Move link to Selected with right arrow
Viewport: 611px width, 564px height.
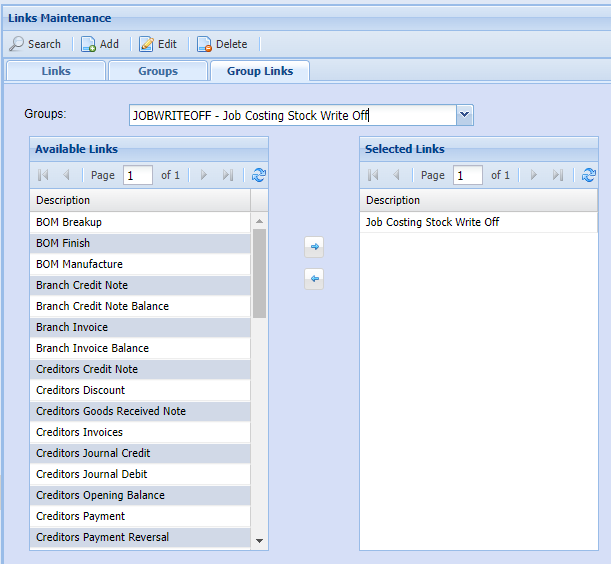314,247
